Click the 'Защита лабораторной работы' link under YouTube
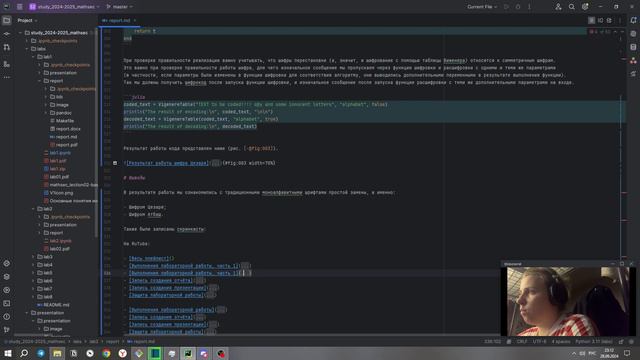 click(166, 295)
